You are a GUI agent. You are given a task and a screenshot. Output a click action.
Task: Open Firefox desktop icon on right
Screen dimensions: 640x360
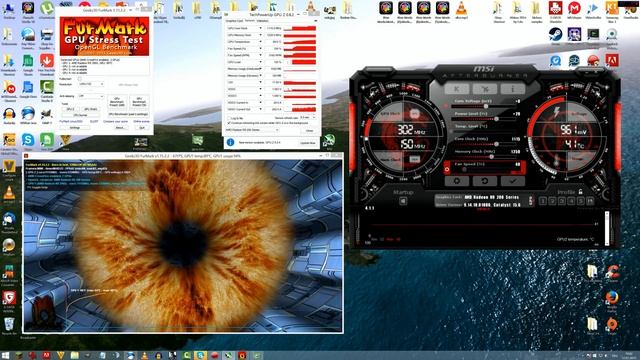point(611,298)
